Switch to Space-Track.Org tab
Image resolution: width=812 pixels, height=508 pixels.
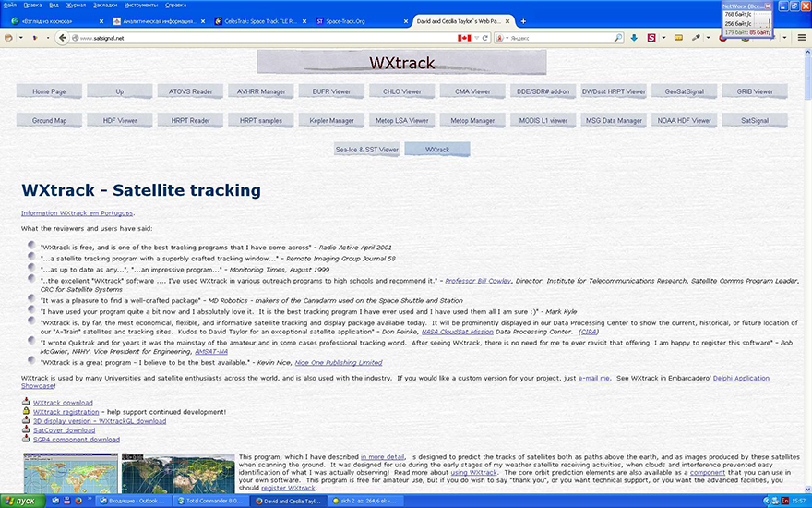coord(361,21)
